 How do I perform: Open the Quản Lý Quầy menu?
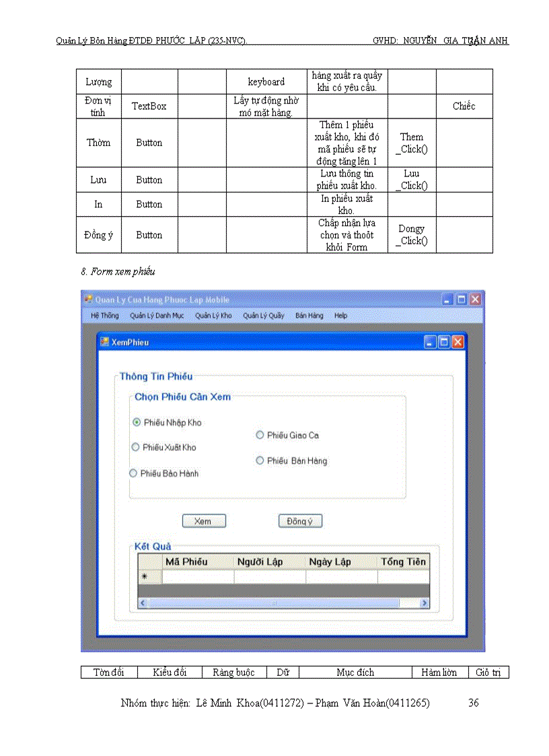(x=264, y=315)
